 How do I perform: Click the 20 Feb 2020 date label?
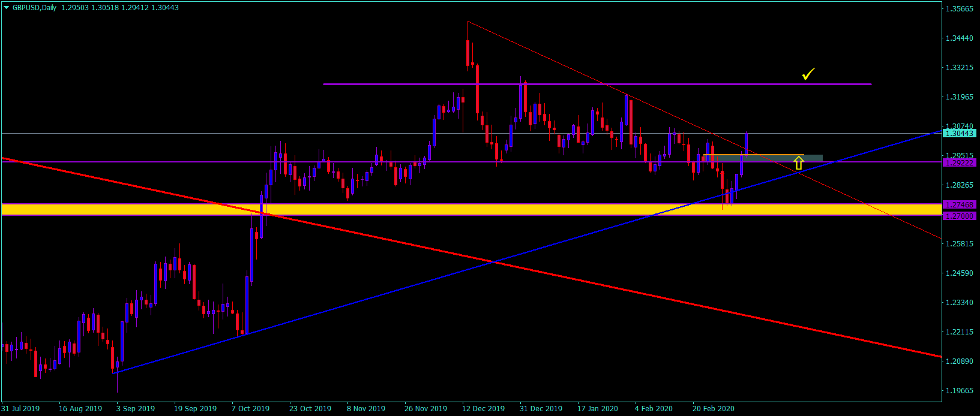click(x=713, y=409)
